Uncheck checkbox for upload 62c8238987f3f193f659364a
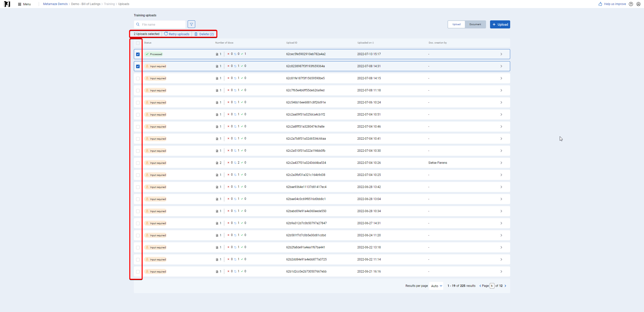The width and height of the screenshot is (644, 312). [138, 66]
